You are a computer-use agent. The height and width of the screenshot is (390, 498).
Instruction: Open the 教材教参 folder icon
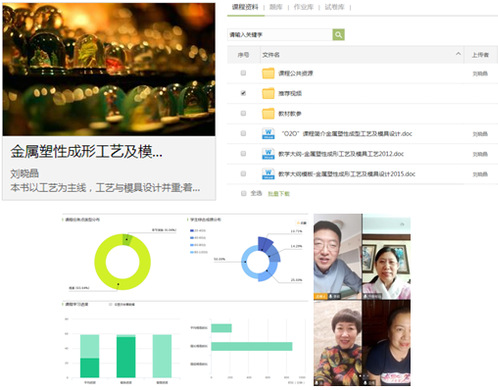[268, 114]
